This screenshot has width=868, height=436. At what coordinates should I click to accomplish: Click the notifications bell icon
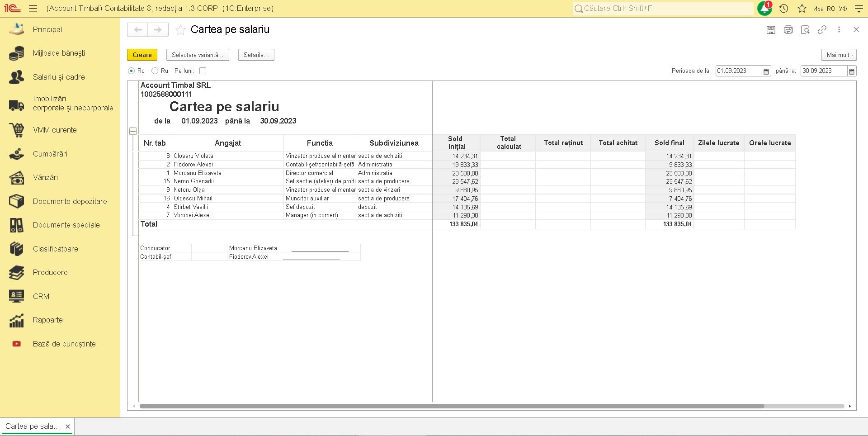tap(764, 8)
